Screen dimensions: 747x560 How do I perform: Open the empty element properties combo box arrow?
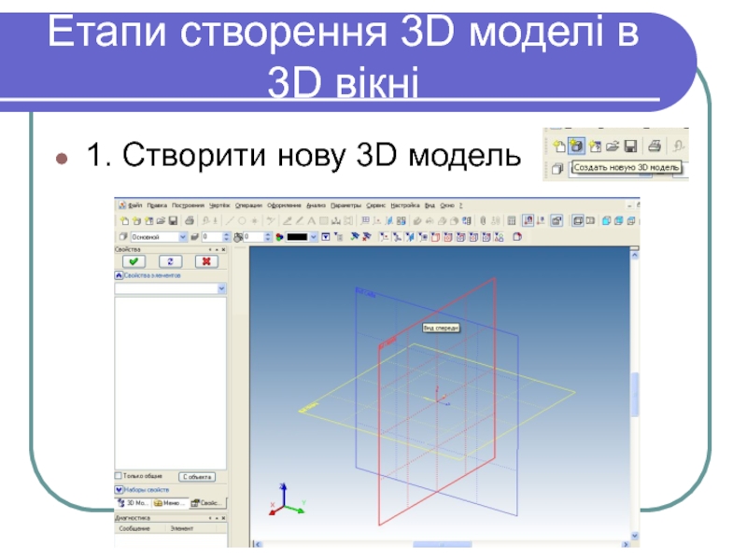(x=221, y=288)
